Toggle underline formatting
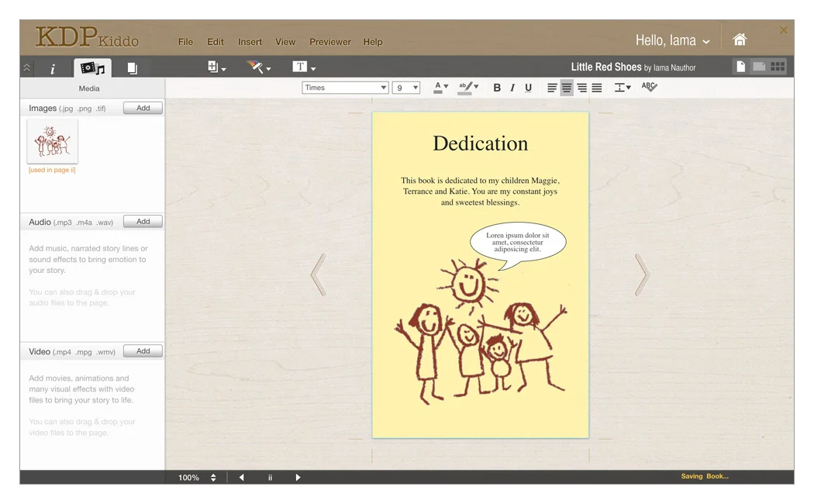This screenshot has width=814, height=504. point(528,88)
